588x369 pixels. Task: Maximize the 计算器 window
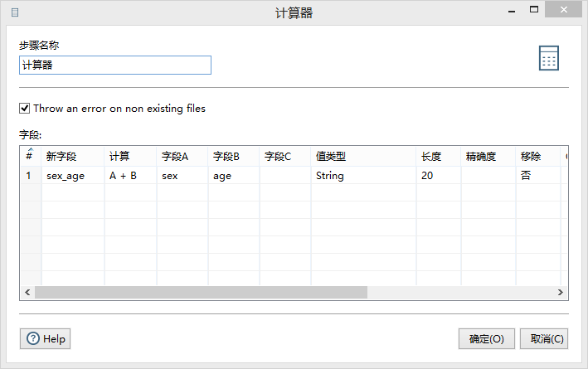coord(534,10)
